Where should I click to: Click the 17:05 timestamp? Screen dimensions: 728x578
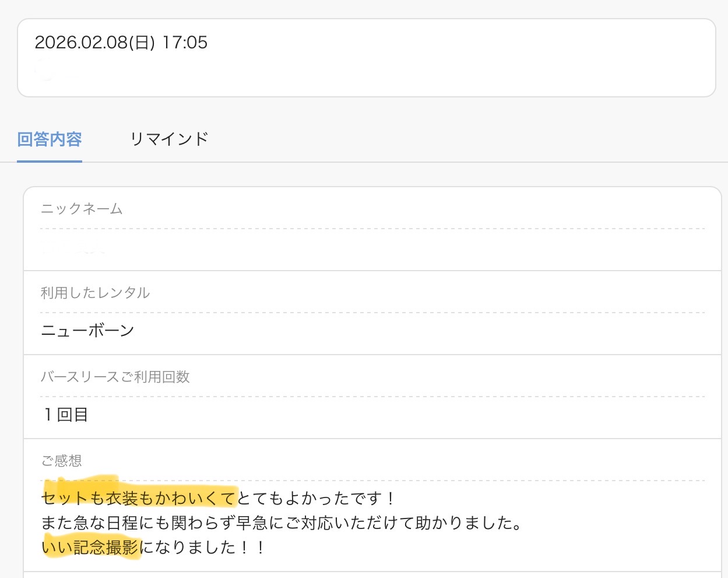coord(185,43)
